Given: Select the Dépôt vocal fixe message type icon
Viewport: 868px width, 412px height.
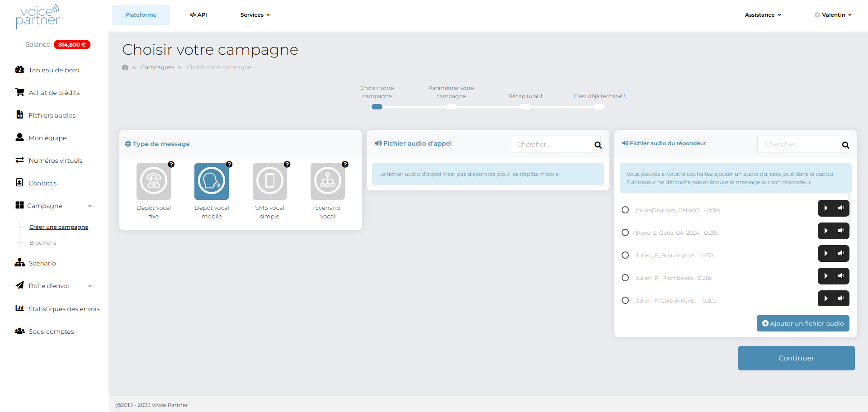Looking at the screenshot, I should click(154, 181).
